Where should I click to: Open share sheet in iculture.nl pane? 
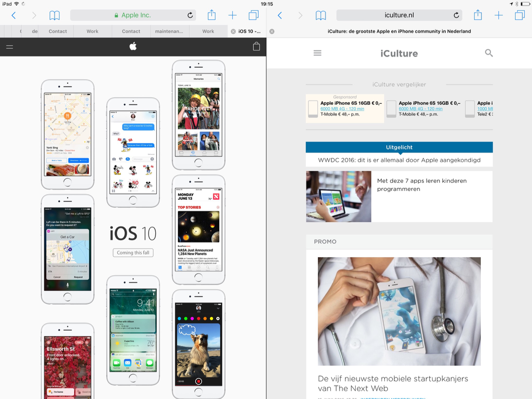pyautogui.click(x=478, y=15)
